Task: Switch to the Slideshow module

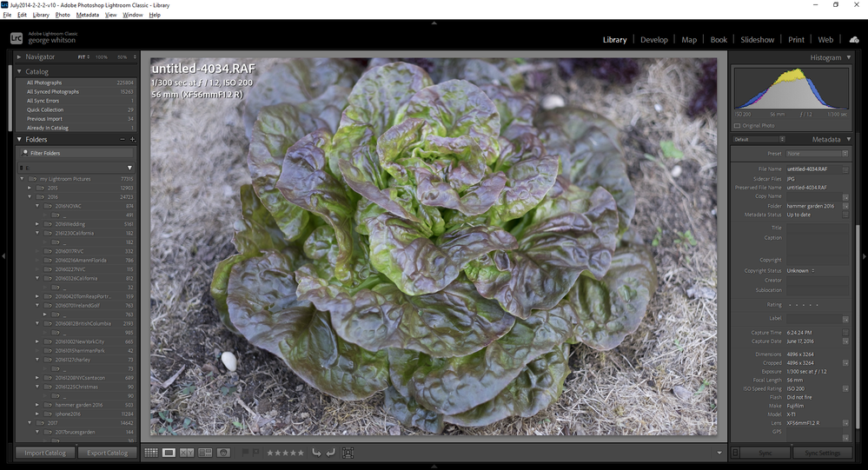Action: tap(758, 40)
